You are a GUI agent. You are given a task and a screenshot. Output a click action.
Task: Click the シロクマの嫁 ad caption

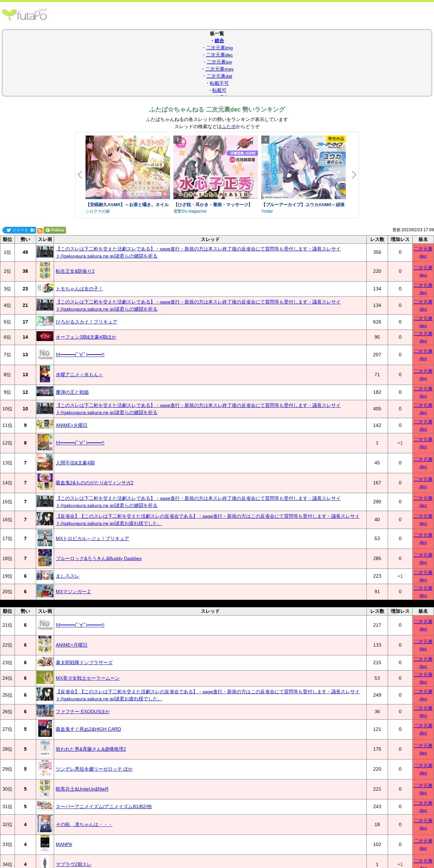pyautogui.click(x=98, y=211)
